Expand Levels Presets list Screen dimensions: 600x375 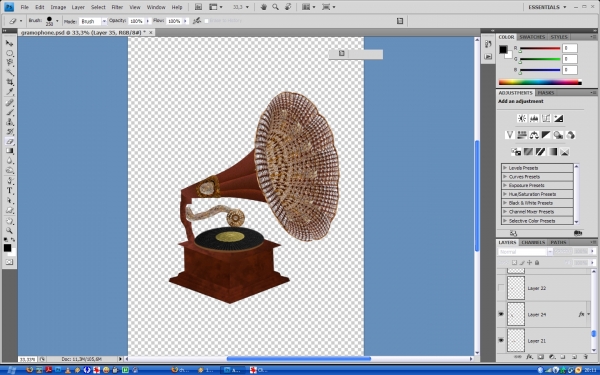pyautogui.click(x=505, y=168)
